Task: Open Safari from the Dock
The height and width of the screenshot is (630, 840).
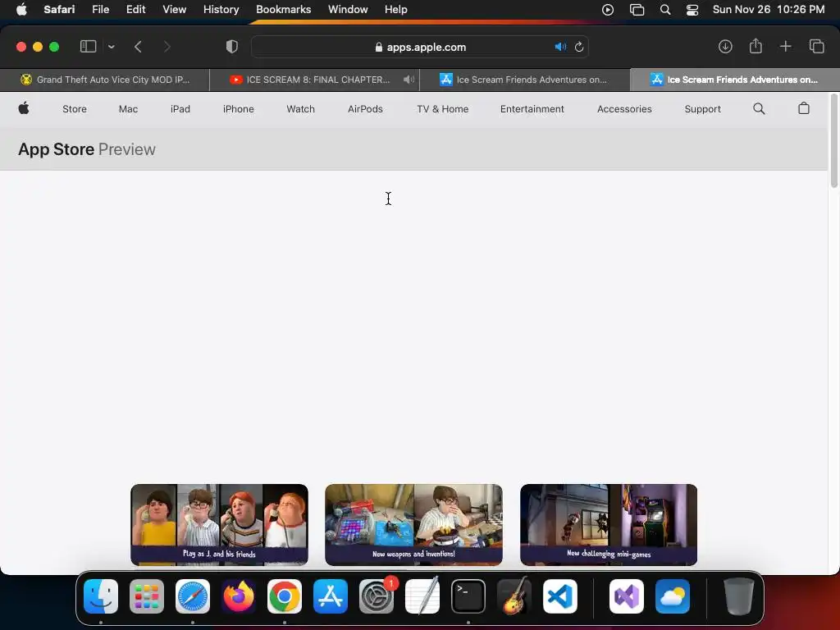Action: pos(192,596)
